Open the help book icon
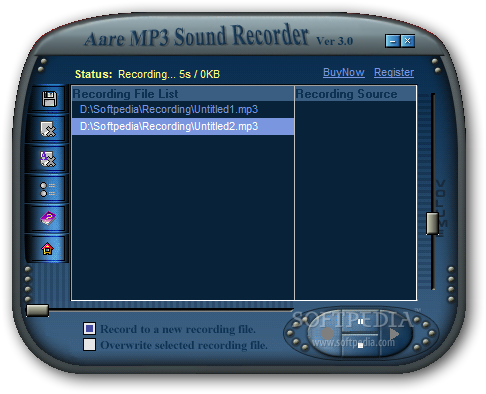 48,218
